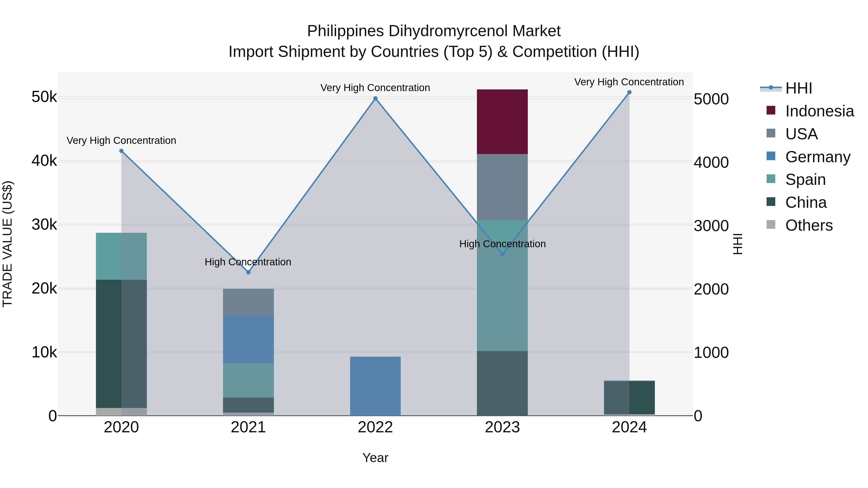Click the 2024 HHI data point

pyautogui.click(x=629, y=92)
